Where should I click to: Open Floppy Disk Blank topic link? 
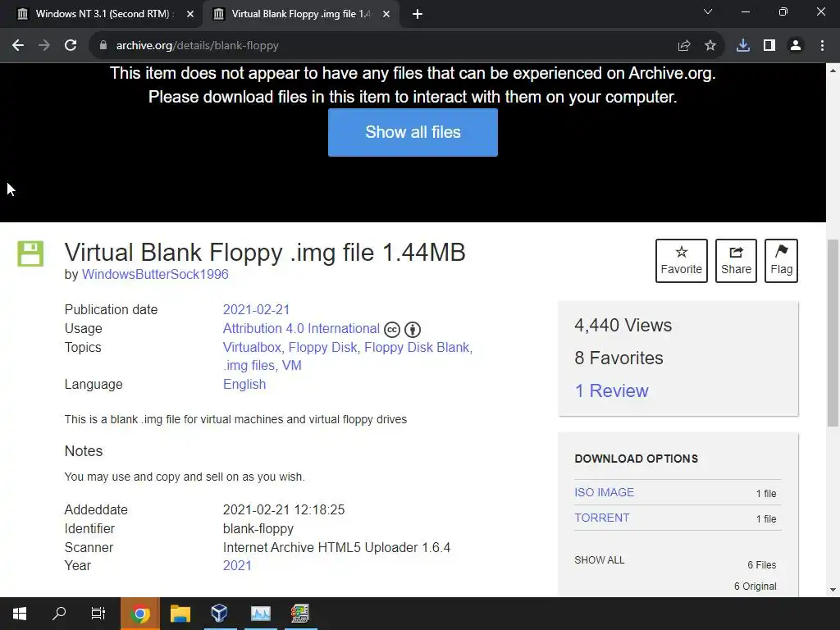pos(417,347)
